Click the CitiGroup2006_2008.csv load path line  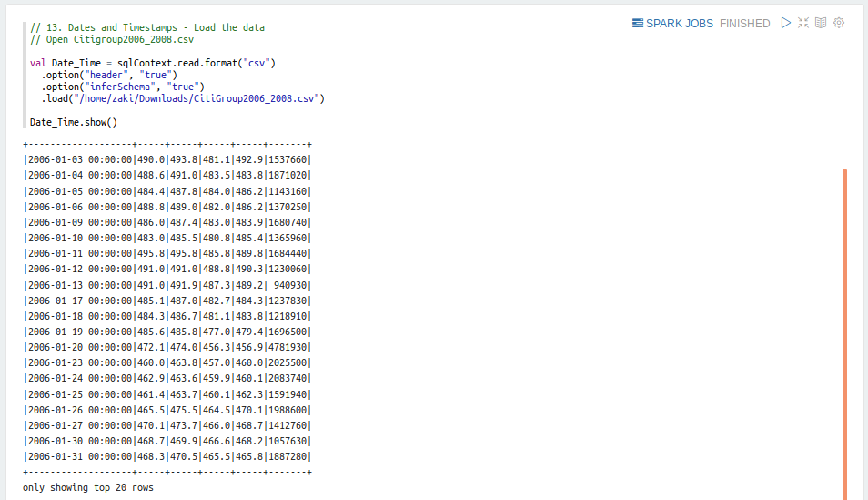click(x=183, y=98)
